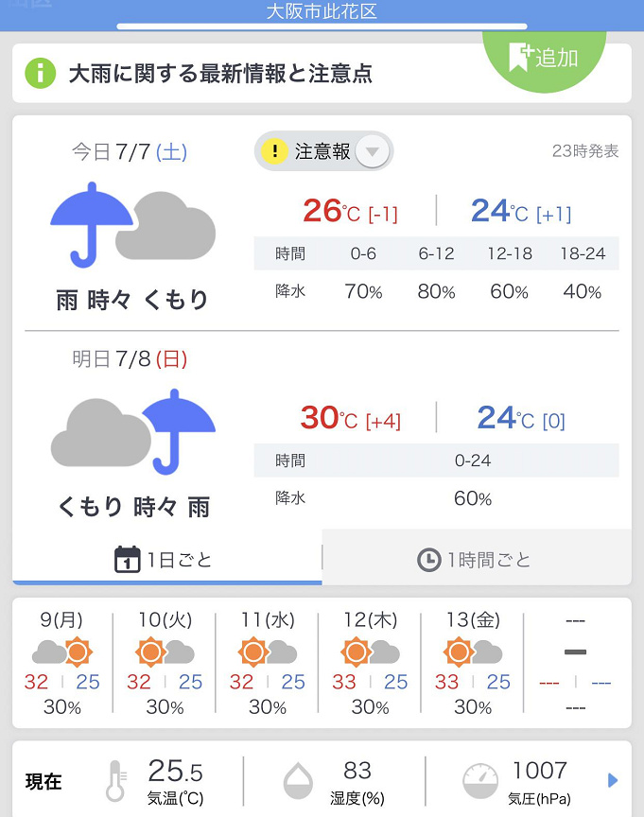Tap today's umbrella and cloud weather icon
The image size is (644, 817).
[x=132, y=222]
